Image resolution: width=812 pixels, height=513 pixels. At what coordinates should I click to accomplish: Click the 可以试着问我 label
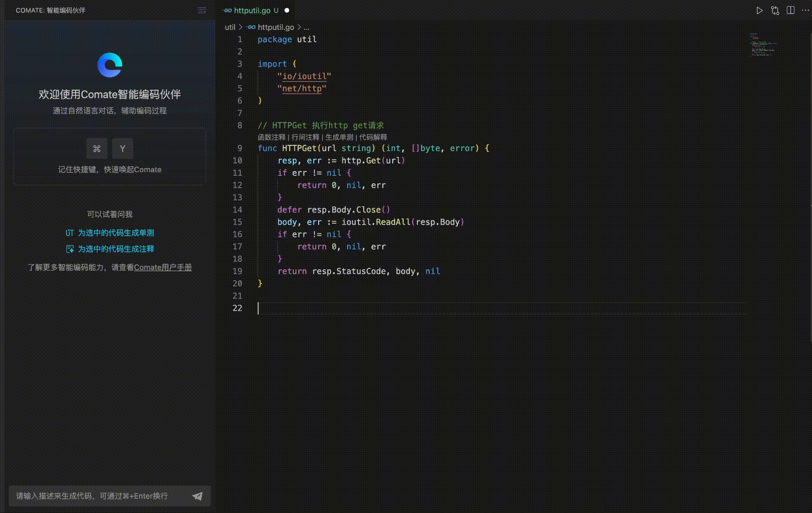(x=110, y=214)
